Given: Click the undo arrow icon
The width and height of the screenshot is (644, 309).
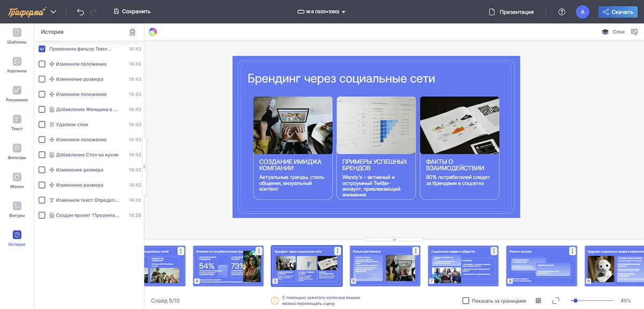Looking at the screenshot, I should [80, 11].
